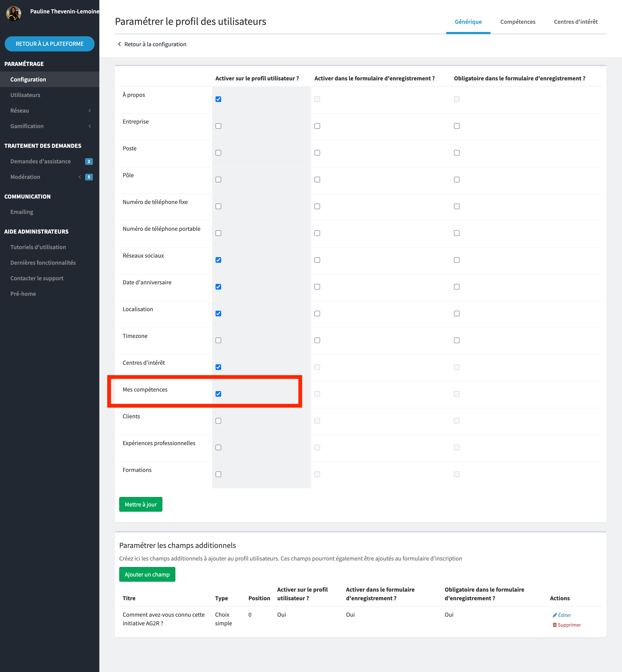Click the back chevron beside Retour
Viewport: 622px width, 672px height.
[119, 44]
